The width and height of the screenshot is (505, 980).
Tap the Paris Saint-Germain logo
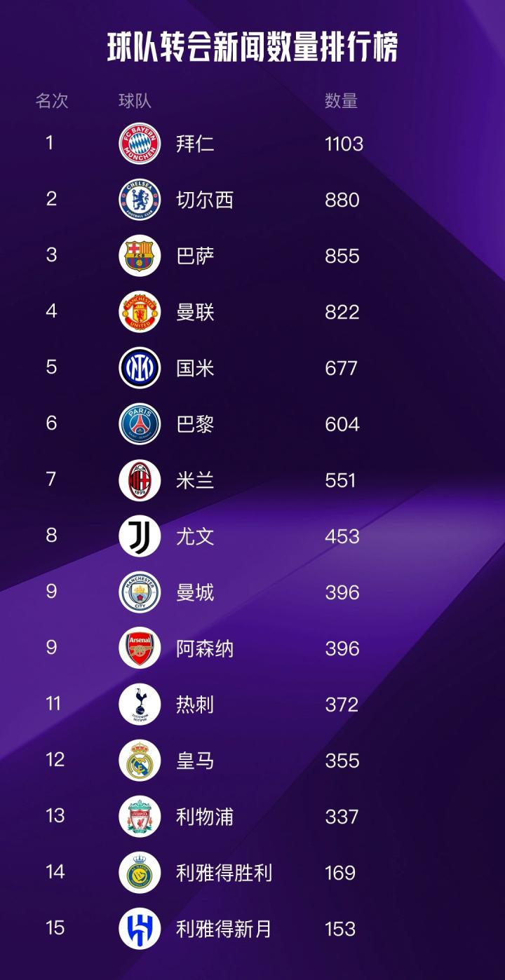point(140,424)
